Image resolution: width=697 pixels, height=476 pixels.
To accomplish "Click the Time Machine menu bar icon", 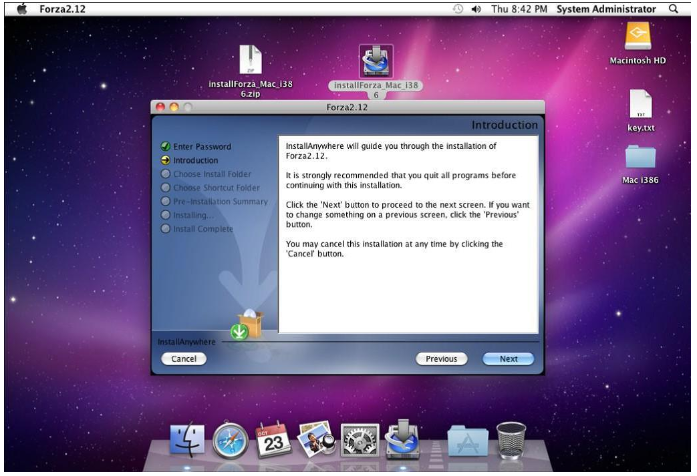I will pyautogui.click(x=458, y=9).
